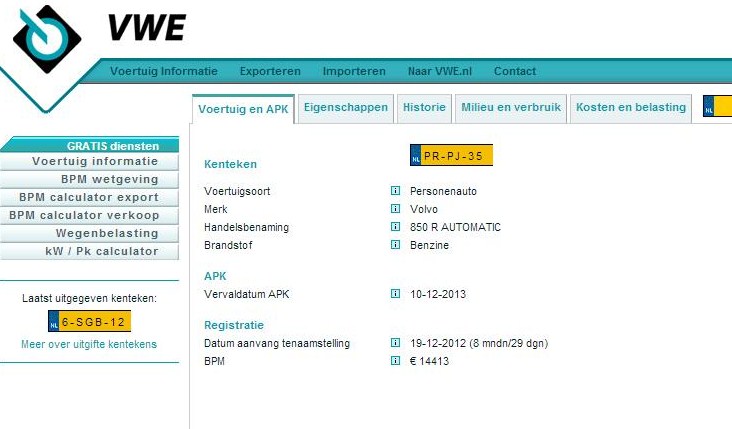Click info icon next to Voertuigsoort
Screen dimensions: 732x429
pos(395,191)
